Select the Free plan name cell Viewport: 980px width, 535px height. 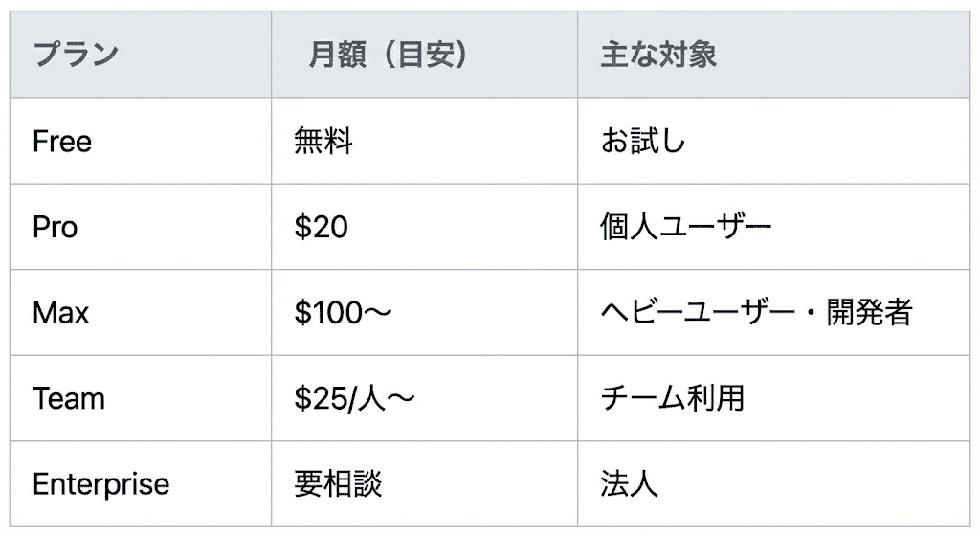point(62,142)
